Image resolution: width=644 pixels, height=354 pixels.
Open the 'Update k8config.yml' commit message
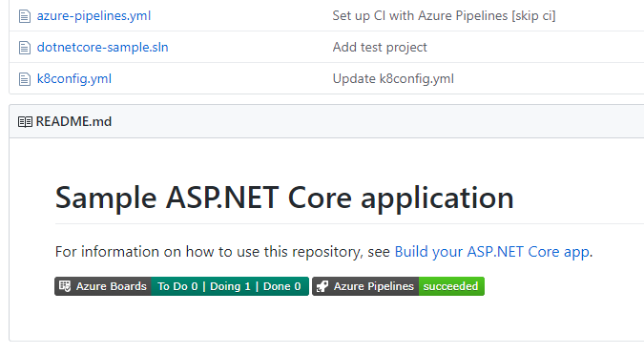click(393, 78)
